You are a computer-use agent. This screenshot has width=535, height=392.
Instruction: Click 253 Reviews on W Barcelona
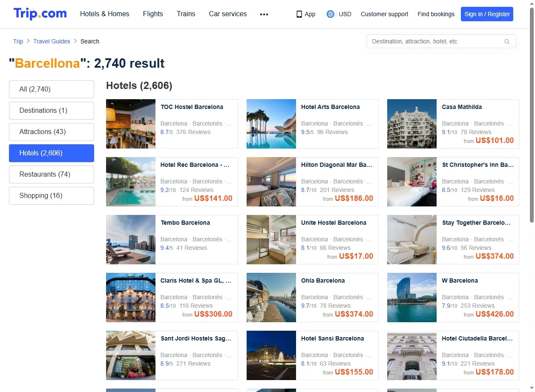pyautogui.click(x=477, y=306)
